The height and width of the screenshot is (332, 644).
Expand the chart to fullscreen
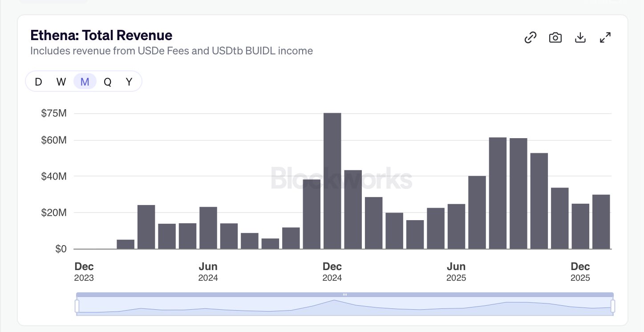605,38
